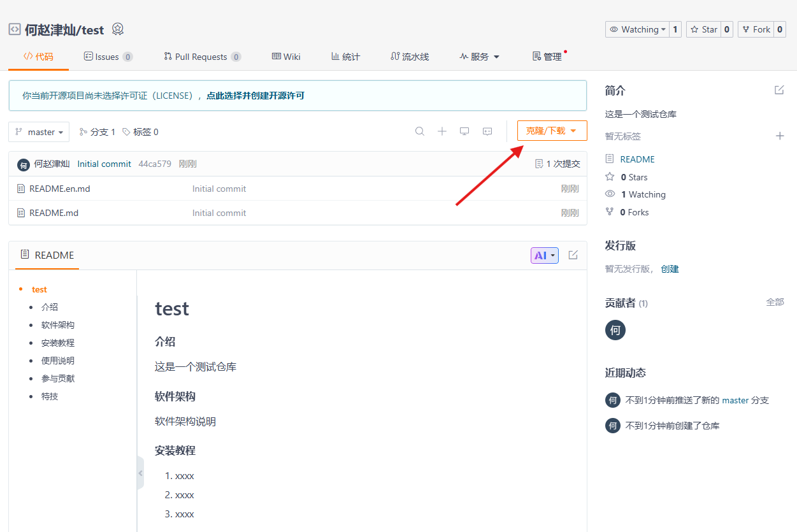Screen dimensions: 797x532
Task: Open the README.en.md file
Action: click(x=60, y=189)
